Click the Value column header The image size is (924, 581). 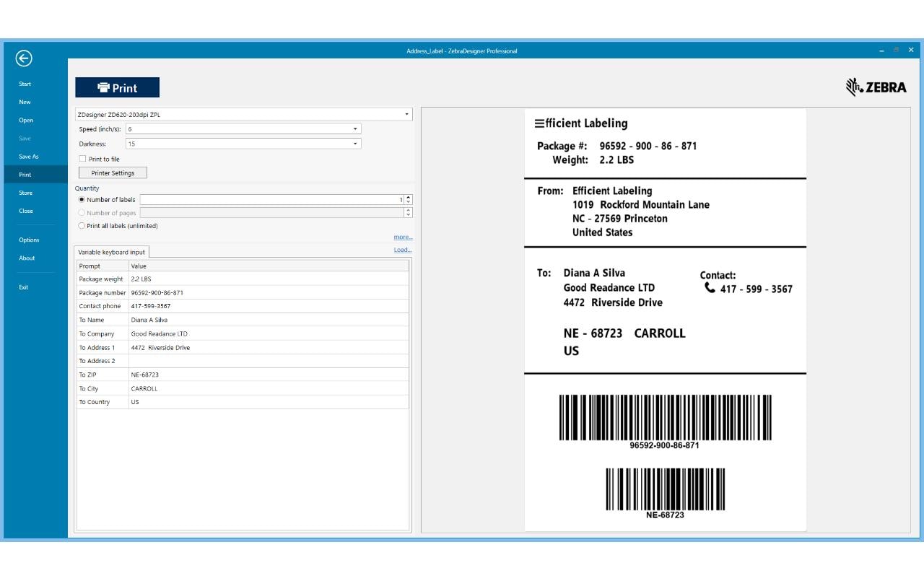point(269,266)
